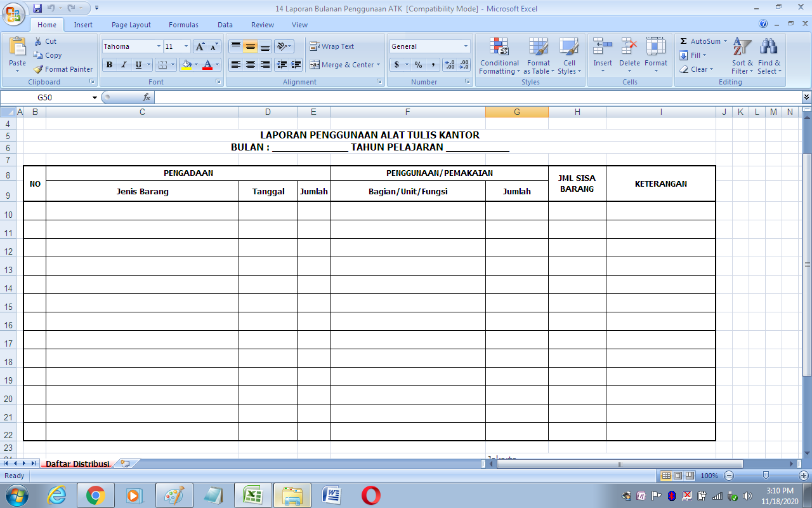Click the Paste clipboard icon
The image size is (812, 508).
coord(18,46)
